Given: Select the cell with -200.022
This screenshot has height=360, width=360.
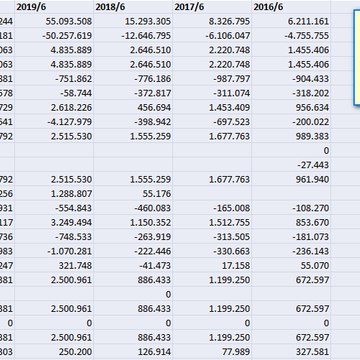Looking at the screenshot, I should (291, 122).
